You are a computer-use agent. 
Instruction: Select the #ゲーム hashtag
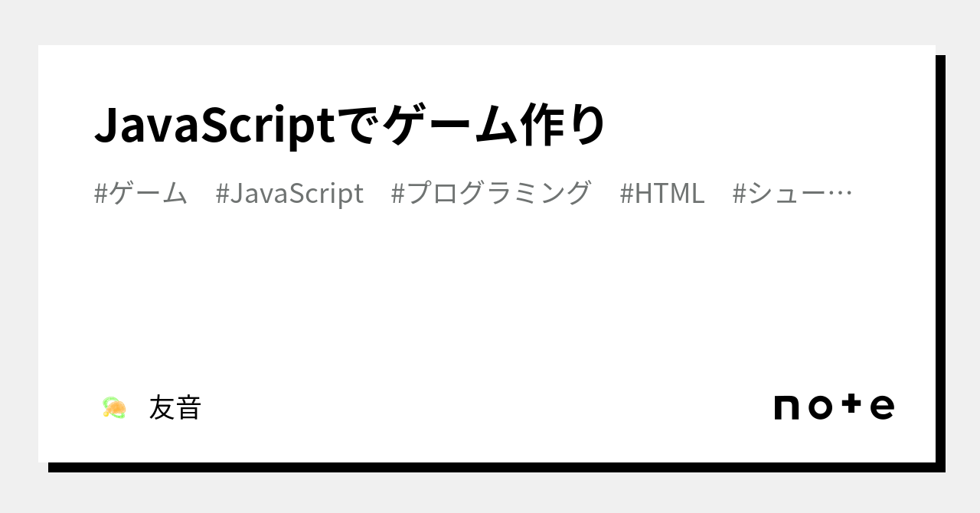pos(141,193)
